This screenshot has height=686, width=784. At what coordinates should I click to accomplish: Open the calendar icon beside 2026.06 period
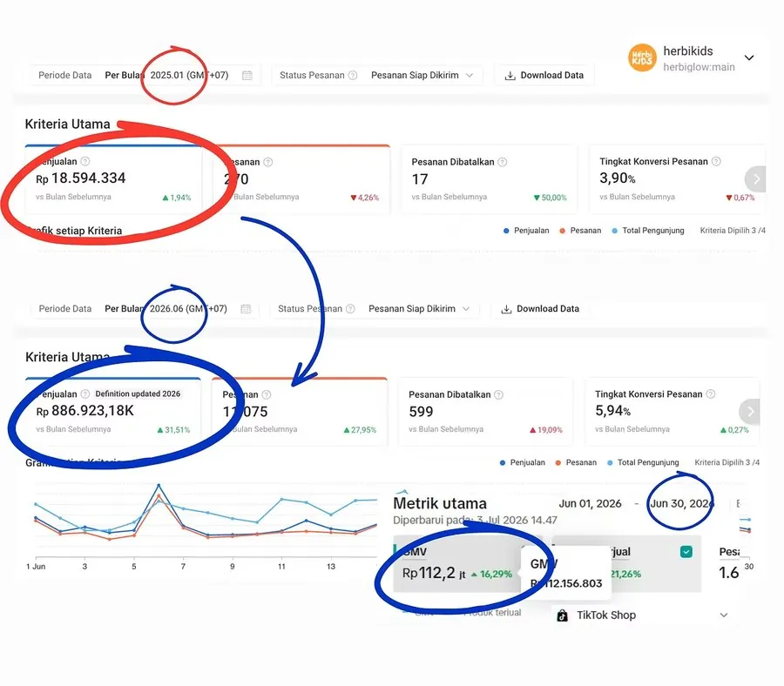pyautogui.click(x=246, y=309)
